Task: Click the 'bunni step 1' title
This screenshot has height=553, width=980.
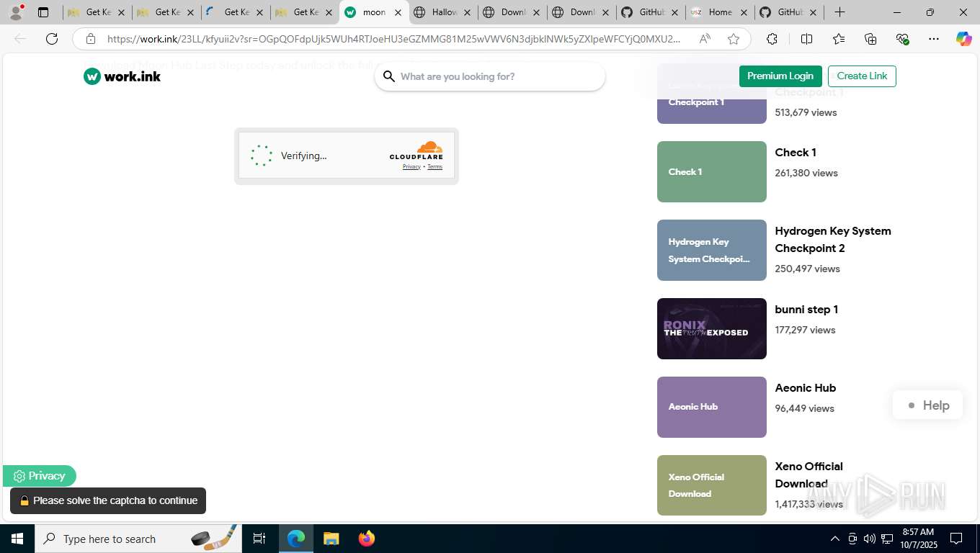Action: (x=806, y=310)
